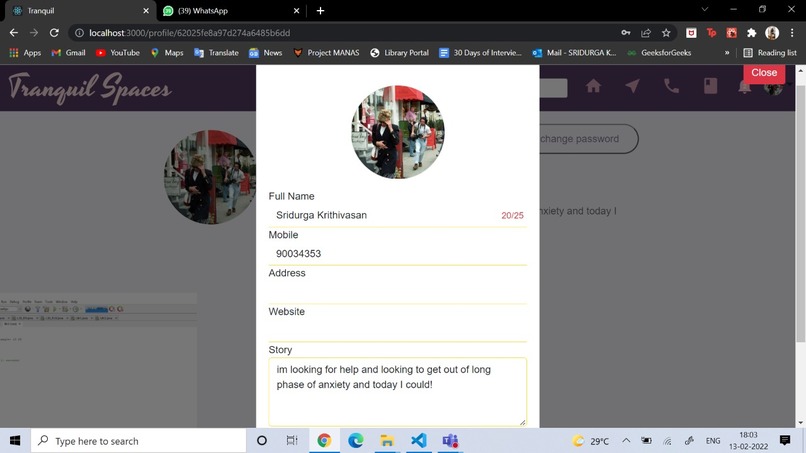This screenshot has width=806, height=453.
Task: Open Microsoft Teams from the taskbar
Action: click(x=450, y=441)
